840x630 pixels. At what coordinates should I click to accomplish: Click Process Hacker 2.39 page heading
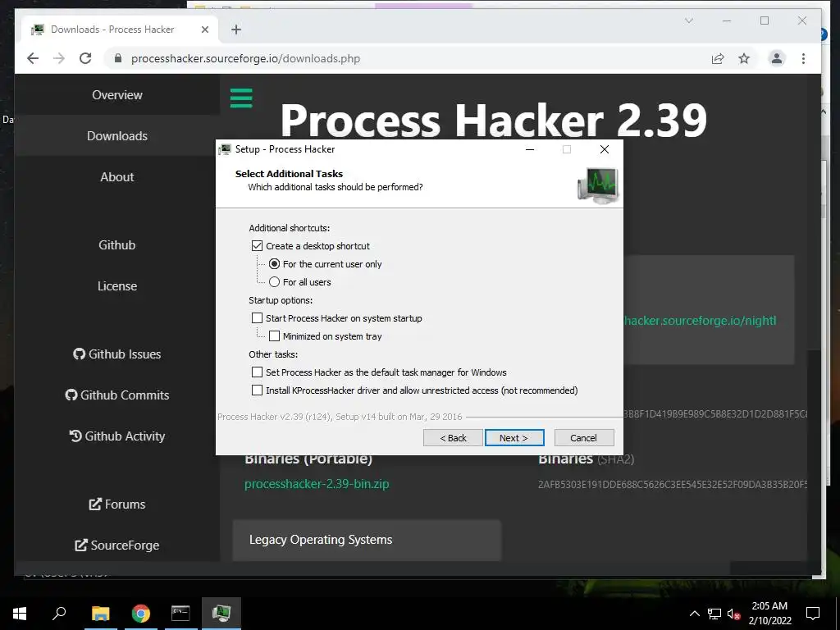(x=493, y=120)
